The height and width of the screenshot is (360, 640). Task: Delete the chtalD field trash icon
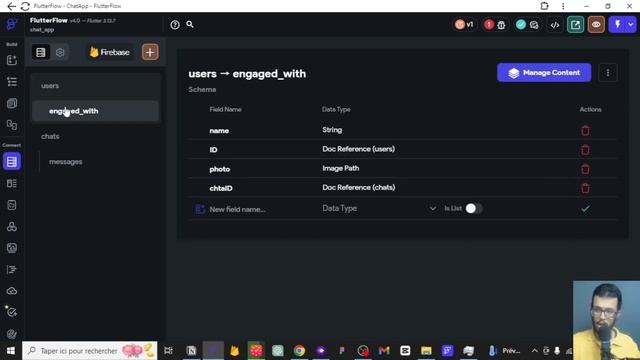[585, 188]
